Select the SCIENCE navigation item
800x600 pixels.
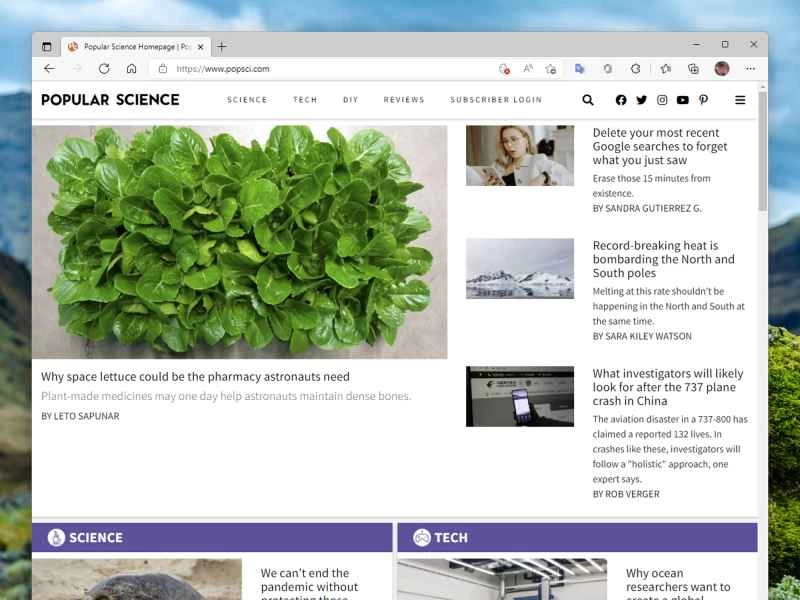pos(247,100)
